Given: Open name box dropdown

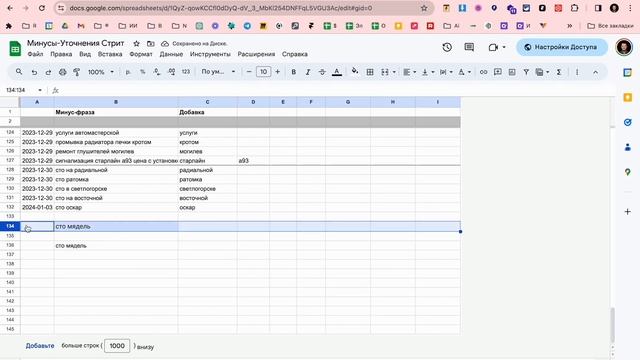Looking at the screenshot, I should 40,90.
